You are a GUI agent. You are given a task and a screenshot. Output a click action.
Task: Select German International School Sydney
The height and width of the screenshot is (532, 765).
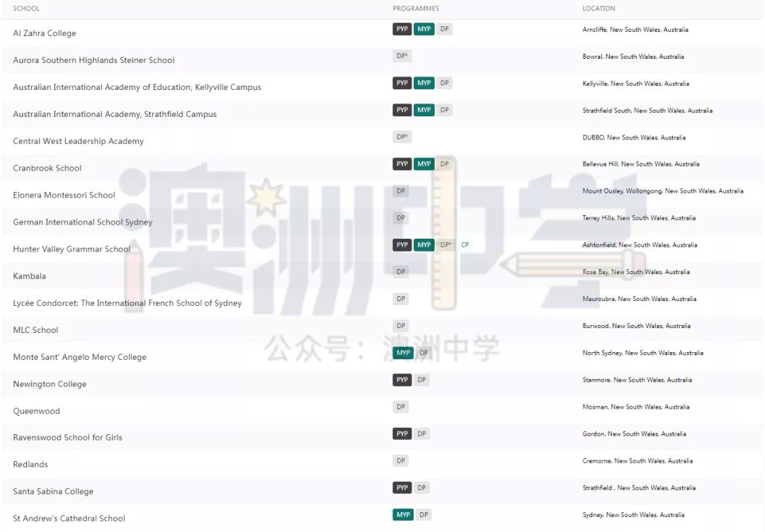pos(82,222)
